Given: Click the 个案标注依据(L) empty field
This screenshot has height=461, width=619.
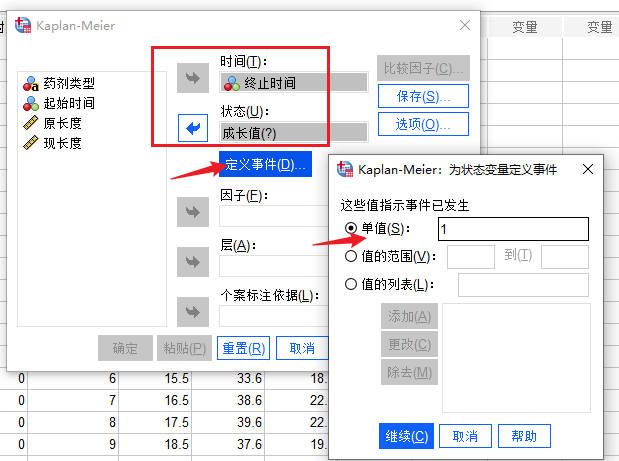Looking at the screenshot, I should (274, 316).
